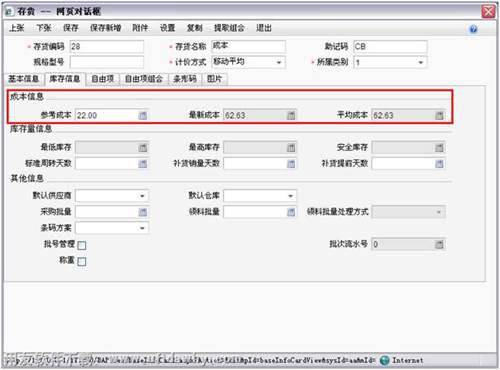
Task: Open 附件 from the toolbar
Action: [140, 28]
